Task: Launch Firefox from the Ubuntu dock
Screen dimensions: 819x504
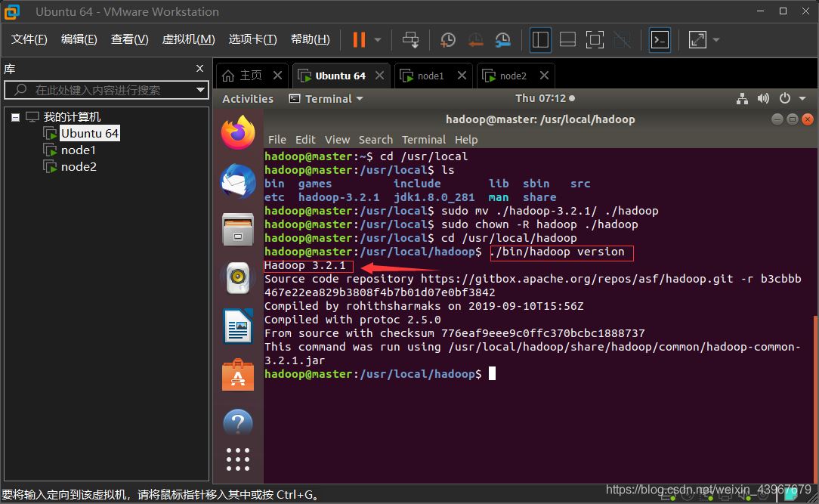Action: tap(238, 133)
